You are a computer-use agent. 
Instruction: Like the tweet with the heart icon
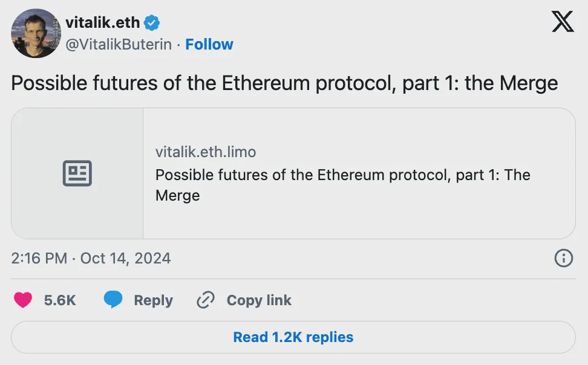tap(23, 300)
